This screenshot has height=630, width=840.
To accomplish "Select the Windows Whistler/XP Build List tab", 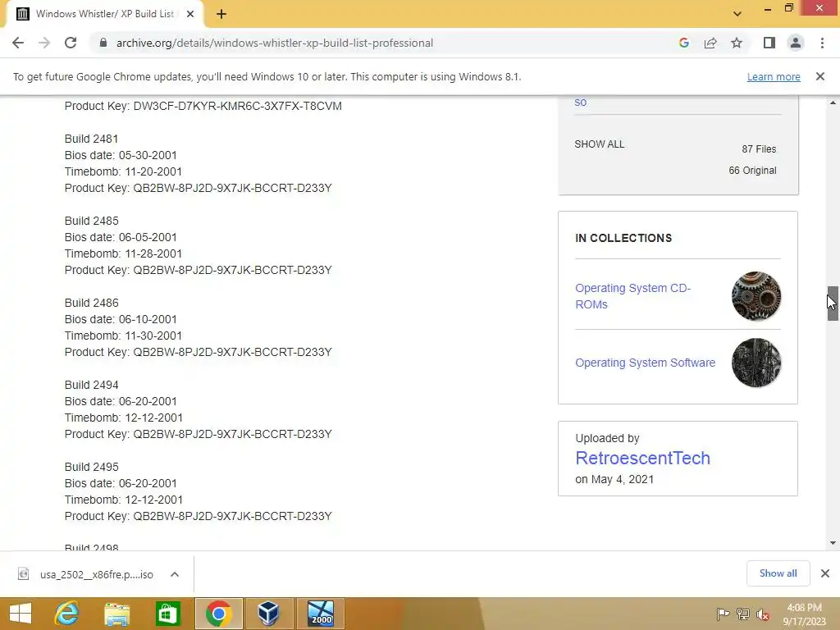I will click(105, 14).
